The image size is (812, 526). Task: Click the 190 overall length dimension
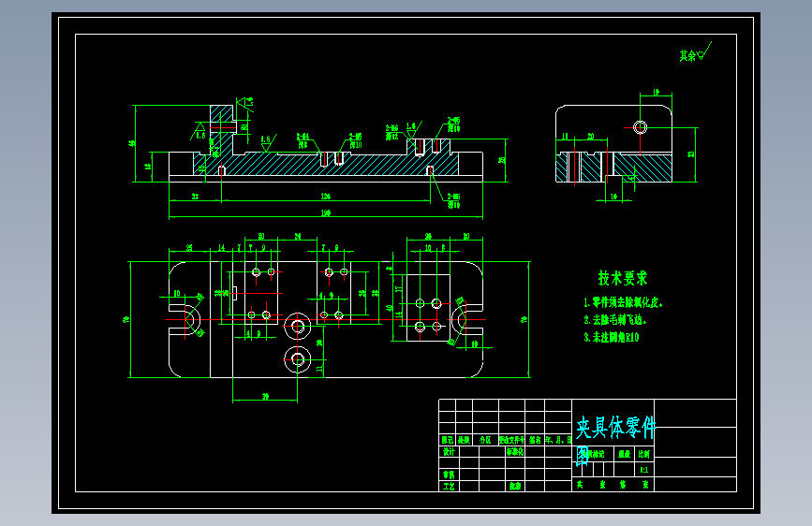[326, 212]
